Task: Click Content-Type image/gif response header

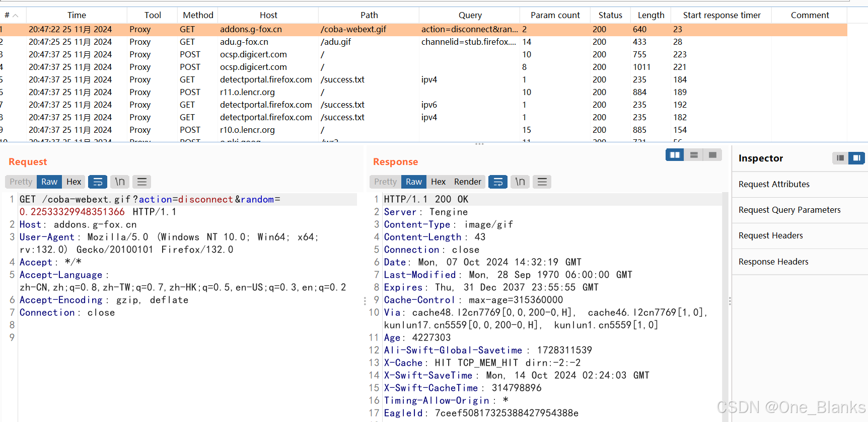Action: pyautogui.click(x=448, y=224)
